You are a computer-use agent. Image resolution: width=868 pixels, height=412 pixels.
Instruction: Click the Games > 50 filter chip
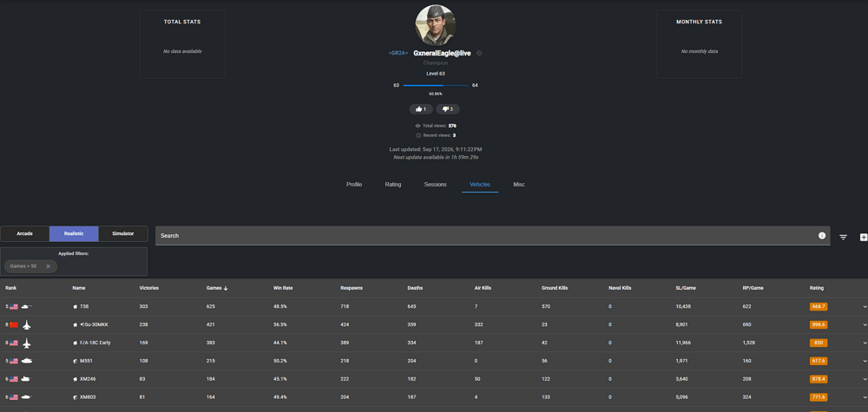[31, 266]
